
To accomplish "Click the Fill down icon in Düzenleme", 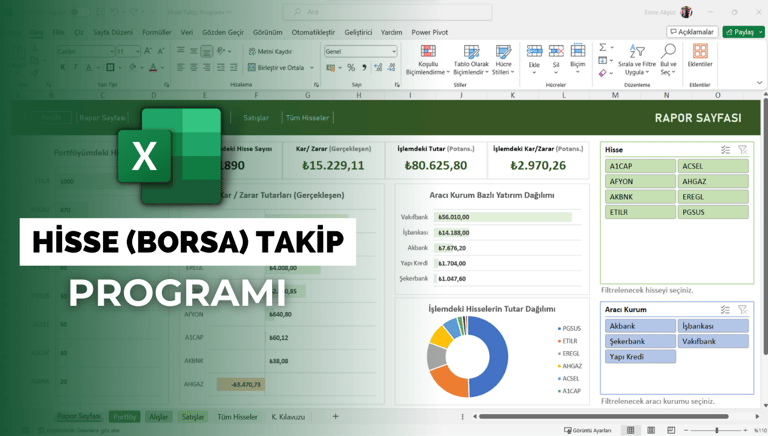I will coord(603,60).
